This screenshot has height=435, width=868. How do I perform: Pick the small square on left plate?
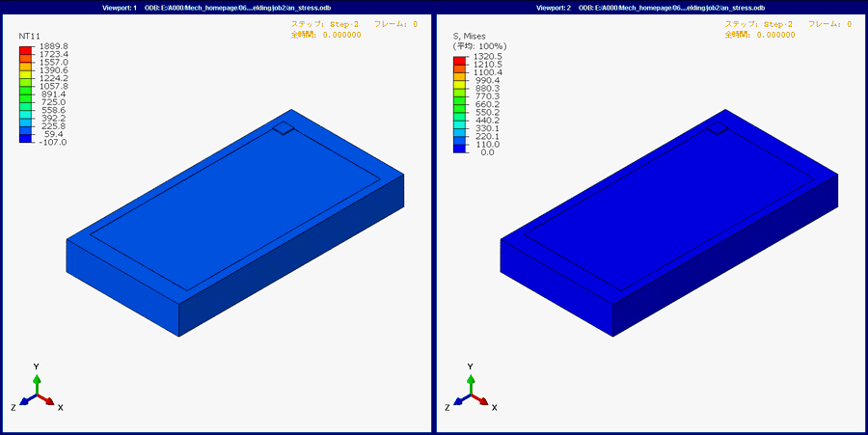(x=283, y=128)
